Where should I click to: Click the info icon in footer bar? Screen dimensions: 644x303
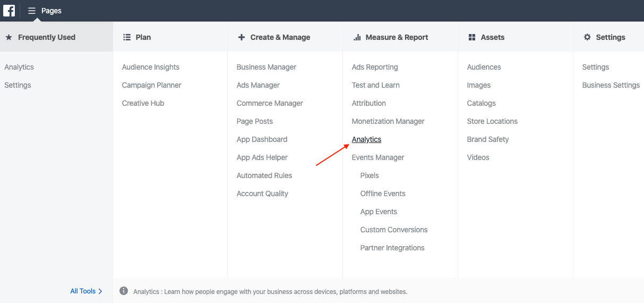pyautogui.click(x=124, y=291)
